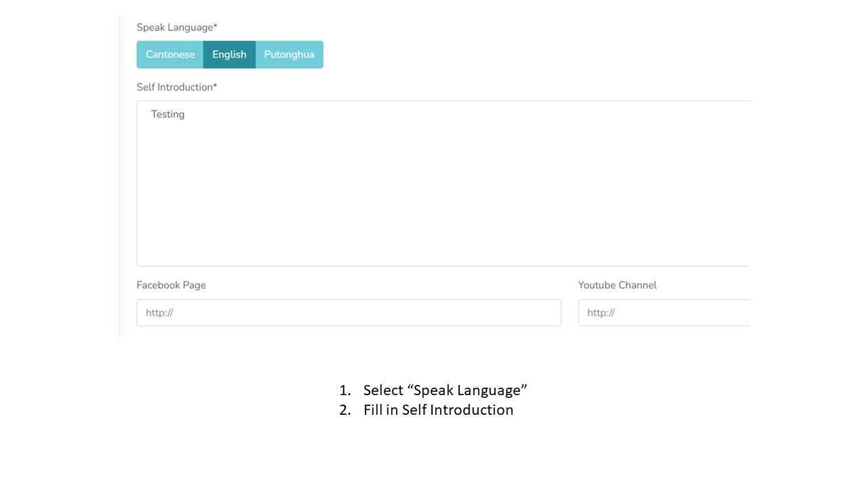This screenshot has width=868, height=488.
Task: Click the Select "Speak Language" instruction text
Action: coord(445,390)
